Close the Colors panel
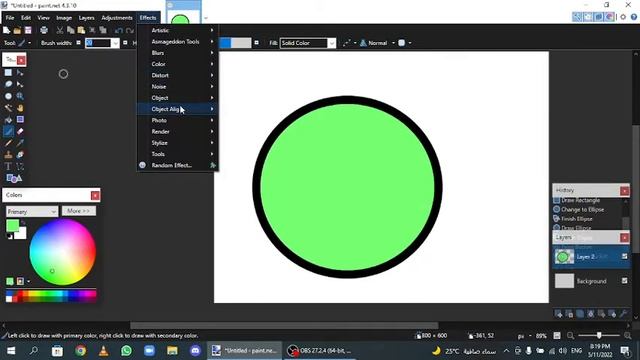Viewport: 640px width, 360px height. pos(95,196)
